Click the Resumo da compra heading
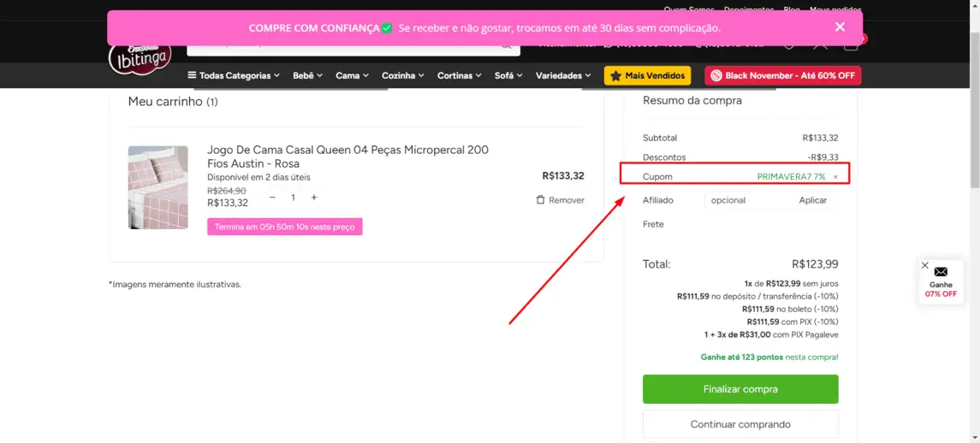 coord(692,101)
